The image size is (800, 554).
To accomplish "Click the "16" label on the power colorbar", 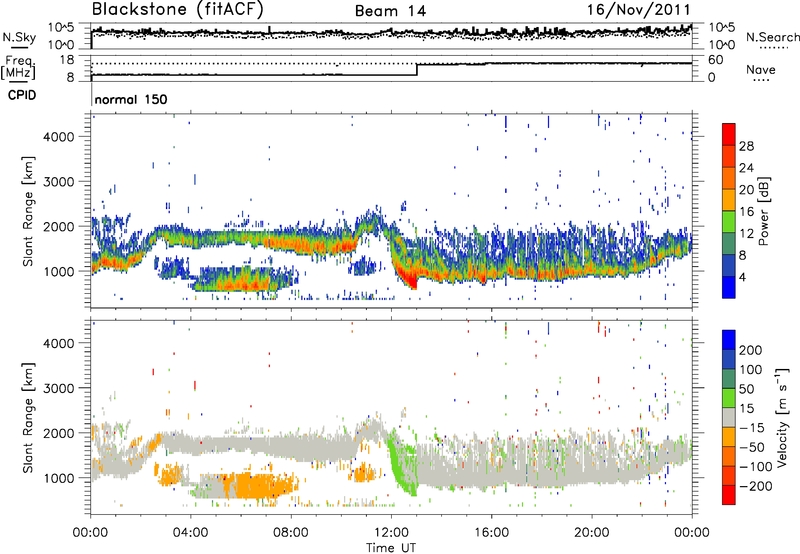I will [x=746, y=212].
